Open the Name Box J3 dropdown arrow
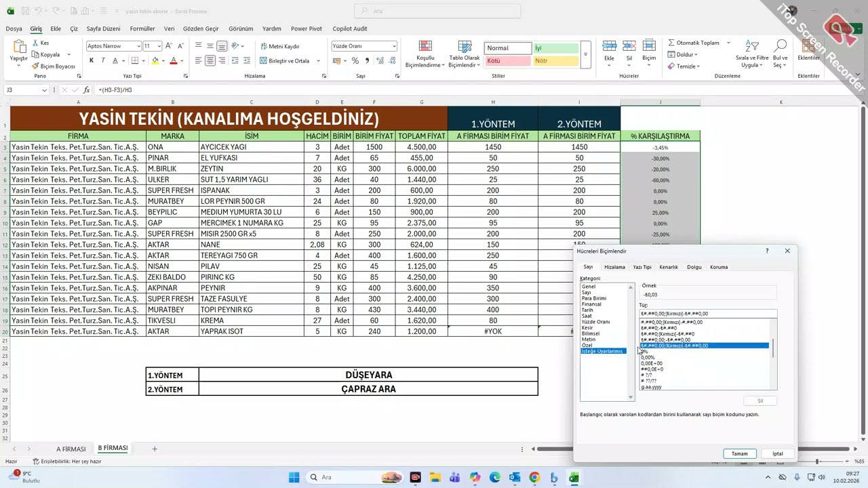The height and width of the screenshot is (488, 868). tap(44, 90)
